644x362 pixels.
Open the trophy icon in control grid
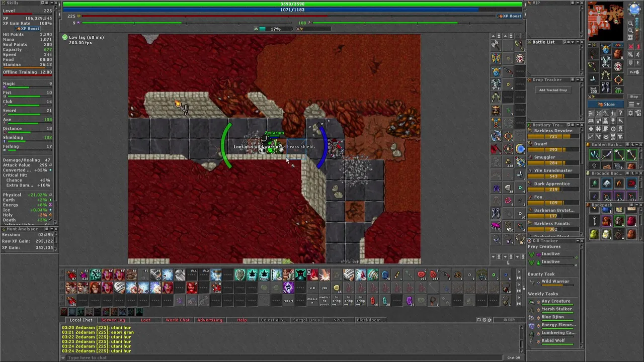click(613, 121)
